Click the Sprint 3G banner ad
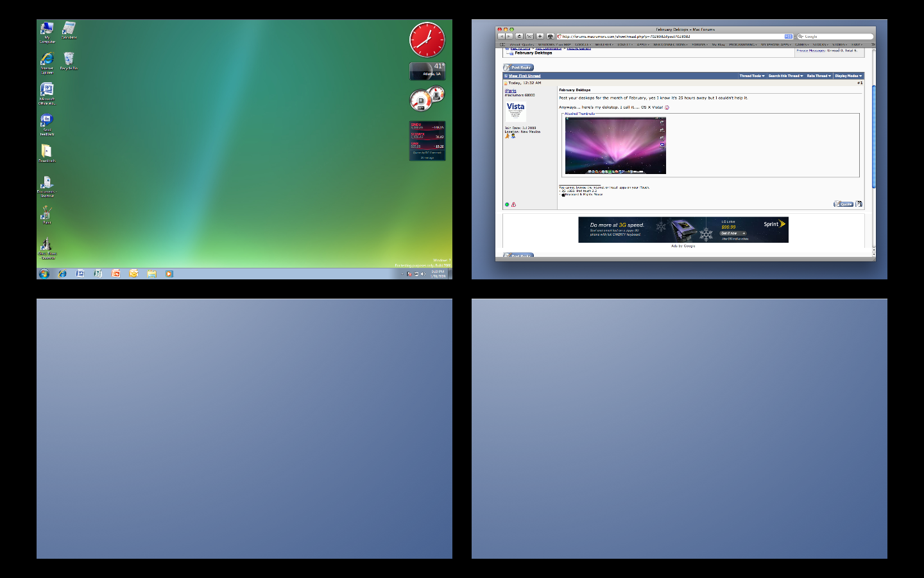The image size is (924, 578). (683, 229)
